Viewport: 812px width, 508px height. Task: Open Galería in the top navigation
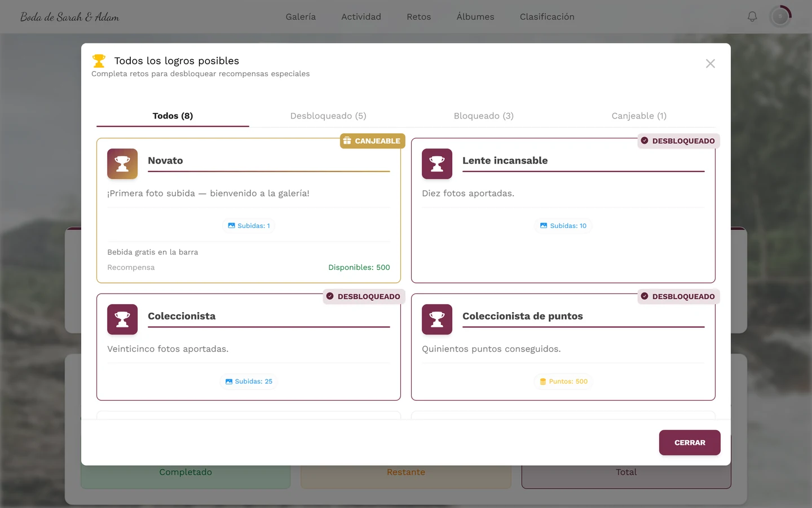point(301,17)
